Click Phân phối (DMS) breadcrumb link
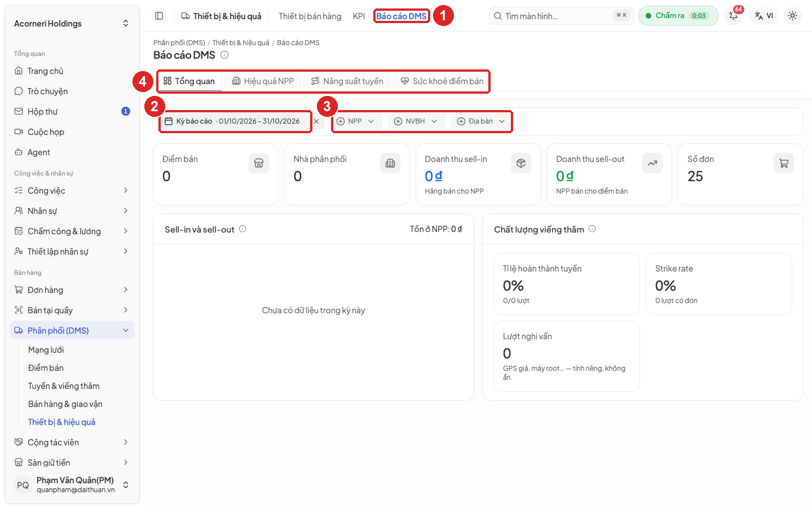 (x=179, y=43)
